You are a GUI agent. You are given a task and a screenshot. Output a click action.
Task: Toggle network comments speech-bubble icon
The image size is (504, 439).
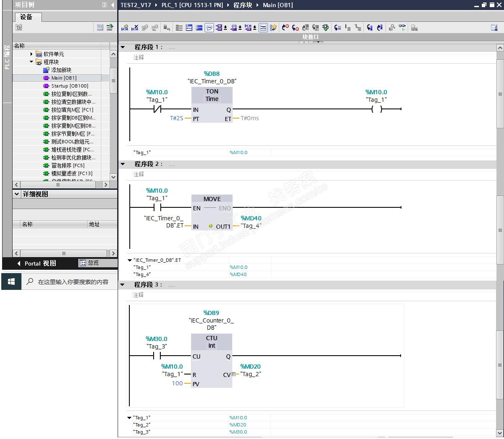click(x=209, y=28)
